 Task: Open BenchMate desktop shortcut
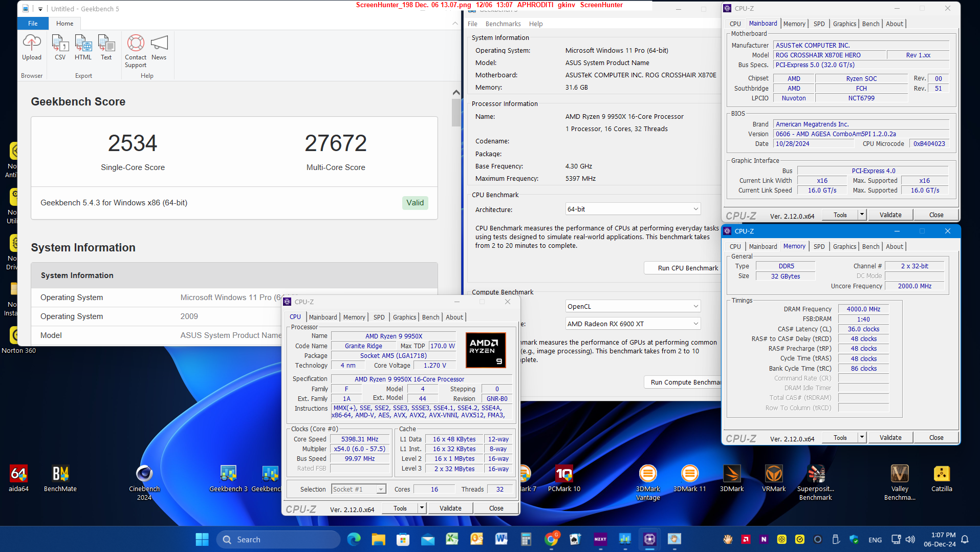[x=60, y=479]
